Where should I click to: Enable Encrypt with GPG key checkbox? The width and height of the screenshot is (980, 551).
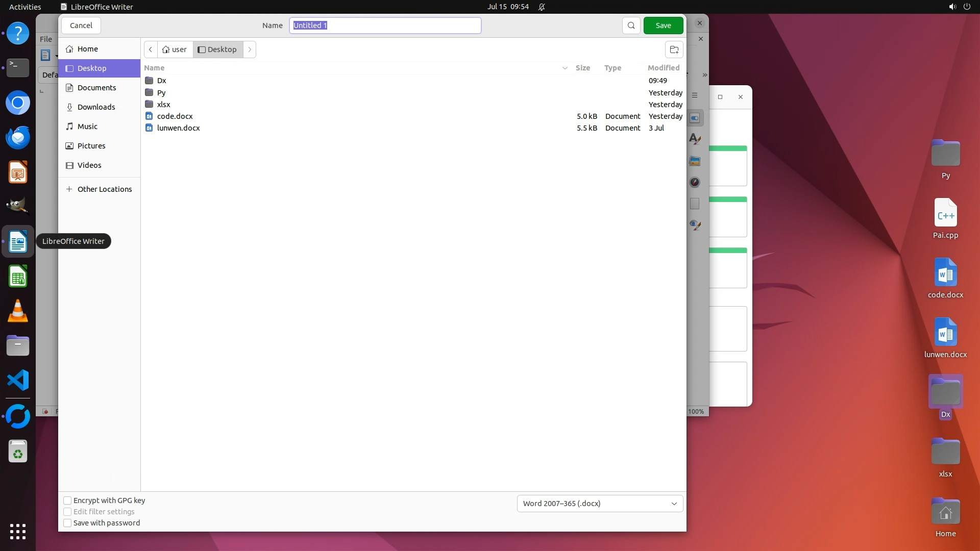tap(67, 500)
